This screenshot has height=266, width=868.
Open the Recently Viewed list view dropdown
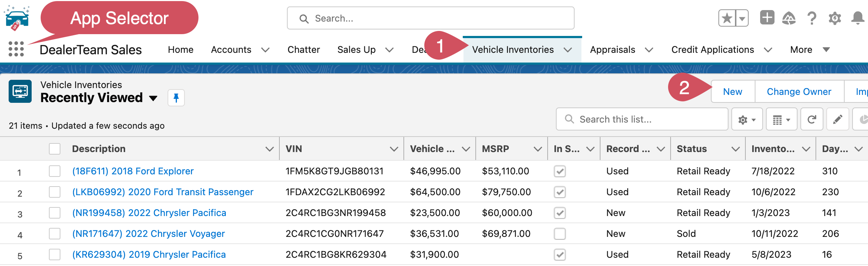tap(153, 98)
